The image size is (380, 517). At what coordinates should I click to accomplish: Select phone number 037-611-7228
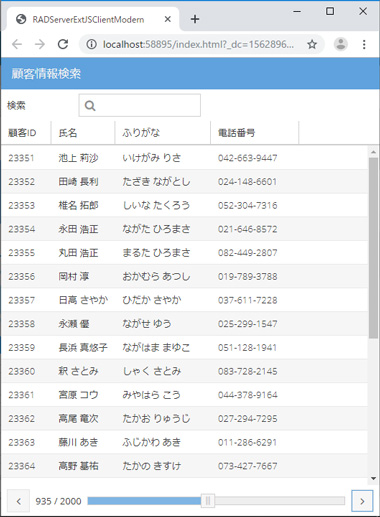pos(247,300)
